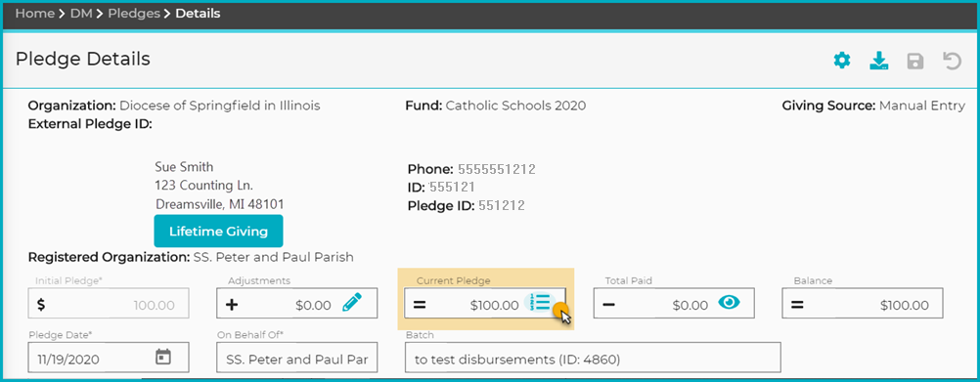Viewport: 980px width, 382px height.
Task: Click the Current Pledge $100.00 value
Action: (x=494, y=305)
